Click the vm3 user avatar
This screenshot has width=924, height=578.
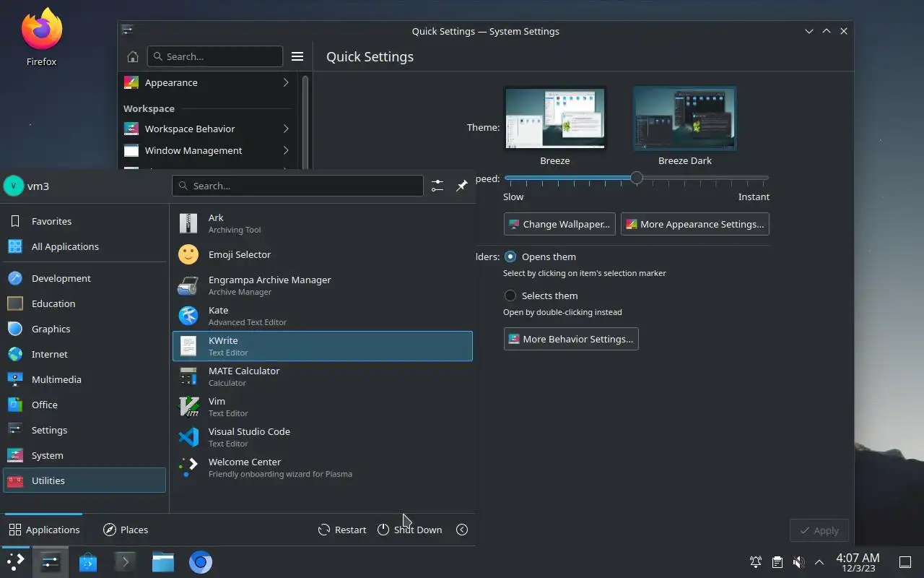14,186
